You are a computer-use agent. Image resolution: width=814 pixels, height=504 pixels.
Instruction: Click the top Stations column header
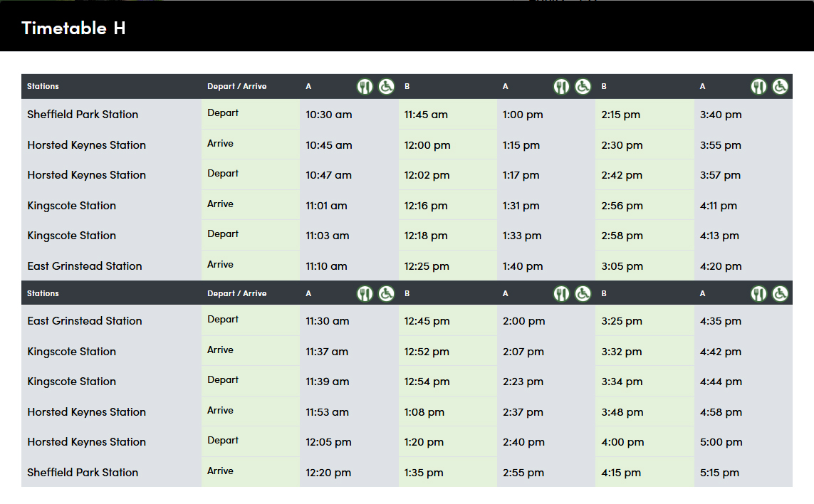pos(43,87)
